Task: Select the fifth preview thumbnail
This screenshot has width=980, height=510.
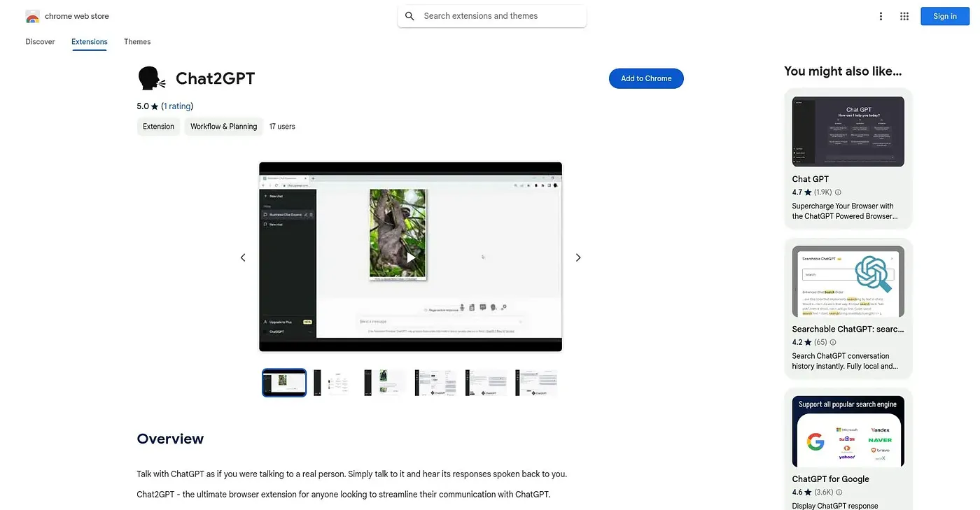Action: coord(486,383)
